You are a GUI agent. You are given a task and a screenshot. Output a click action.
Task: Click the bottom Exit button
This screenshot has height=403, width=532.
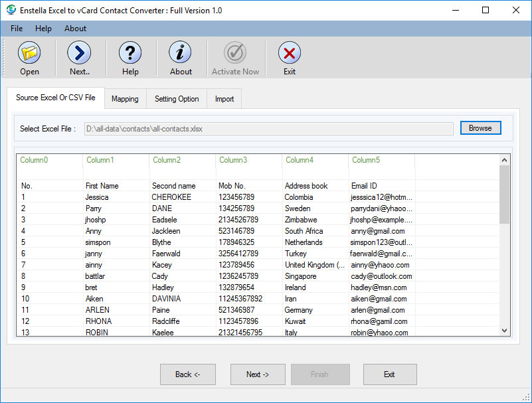(x=389, y=374)
